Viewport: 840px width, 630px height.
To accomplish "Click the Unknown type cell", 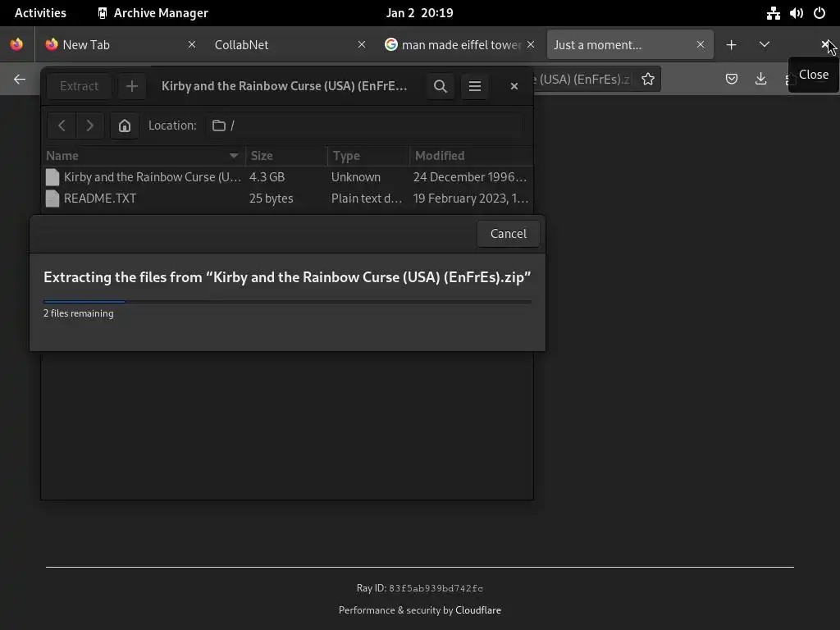I will click(x=356, y=177).
